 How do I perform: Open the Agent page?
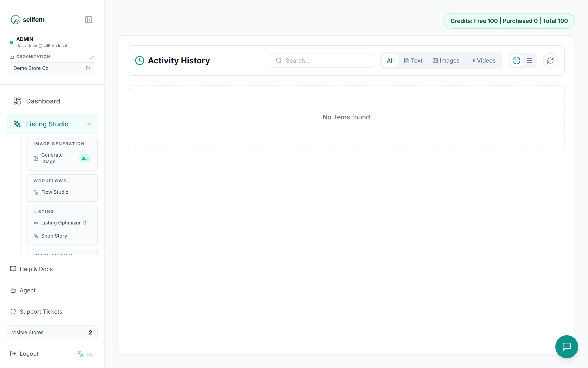coord(52,290)
